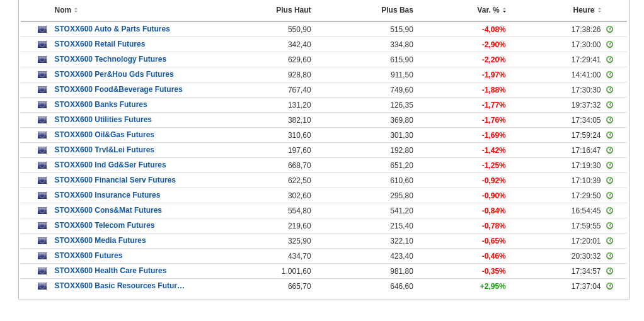Click flag icon beside STOXX600 Banks Futures

tap(42, 105)
